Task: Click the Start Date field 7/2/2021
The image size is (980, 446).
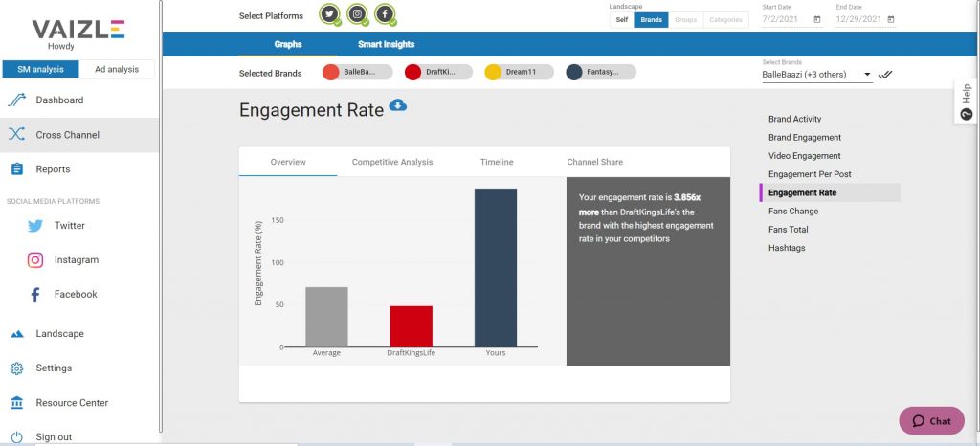Action: coord(791,19)
